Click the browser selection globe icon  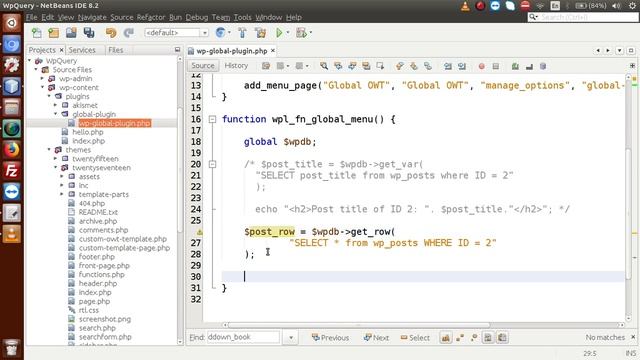220,33
